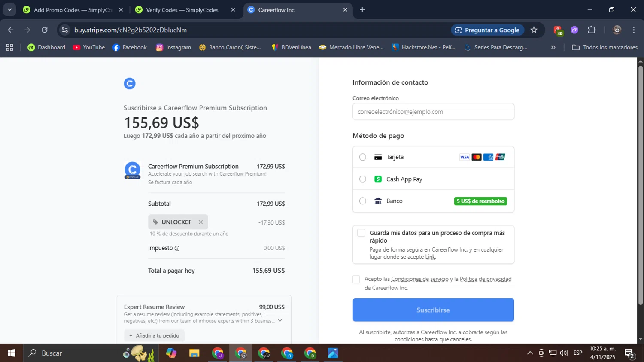Click the Mastercard logo
The image size is (644, 362).
tap(477, 157)
